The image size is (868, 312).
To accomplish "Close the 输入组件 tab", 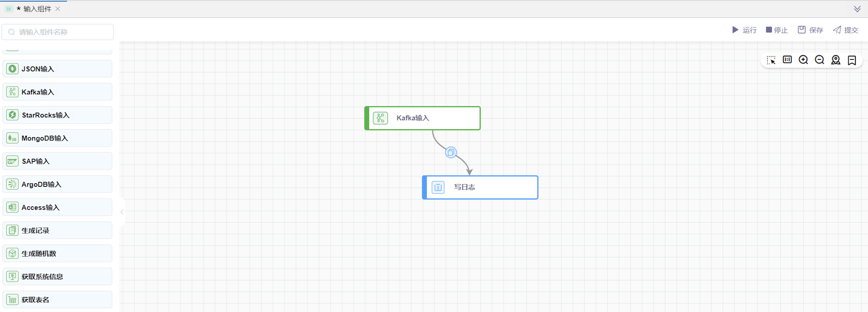I will 58,9.
